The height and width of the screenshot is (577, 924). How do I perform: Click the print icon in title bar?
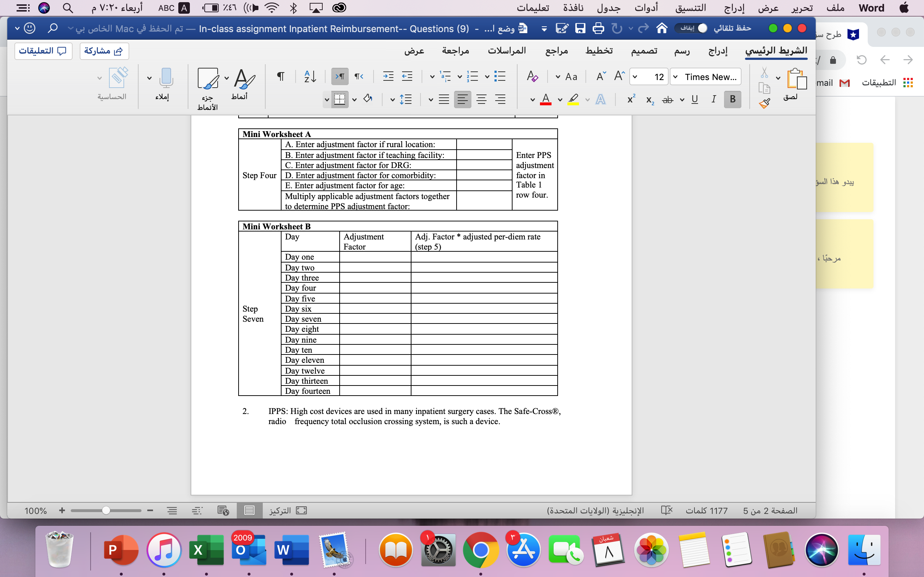coord(598,28)
